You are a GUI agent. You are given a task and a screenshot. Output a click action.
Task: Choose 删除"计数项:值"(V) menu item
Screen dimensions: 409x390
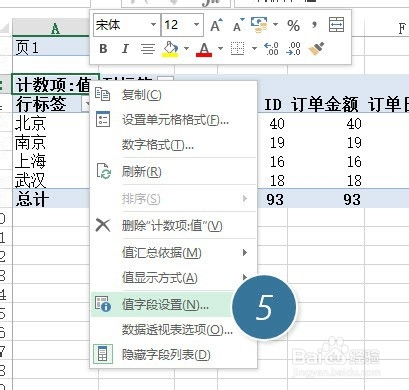174,226
